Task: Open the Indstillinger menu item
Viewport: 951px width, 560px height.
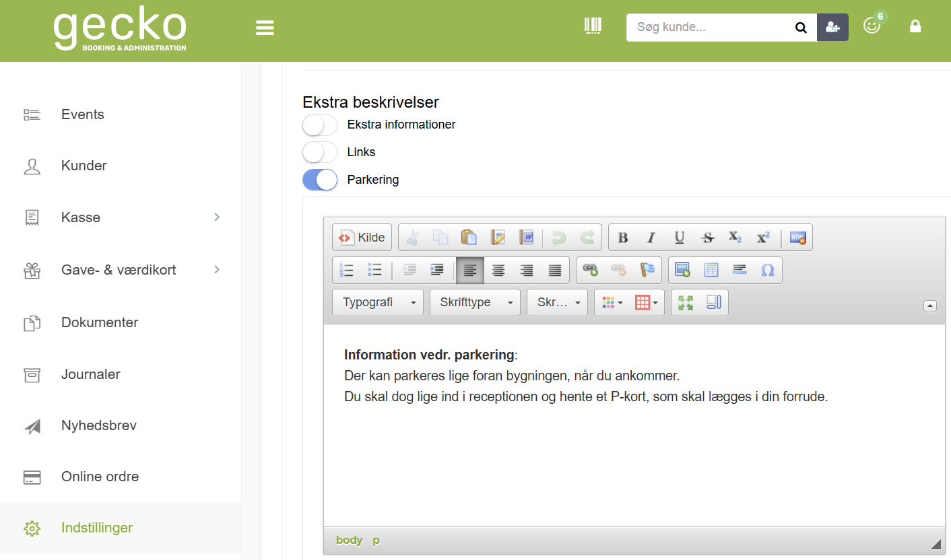Action: click(x=96, y=528)
